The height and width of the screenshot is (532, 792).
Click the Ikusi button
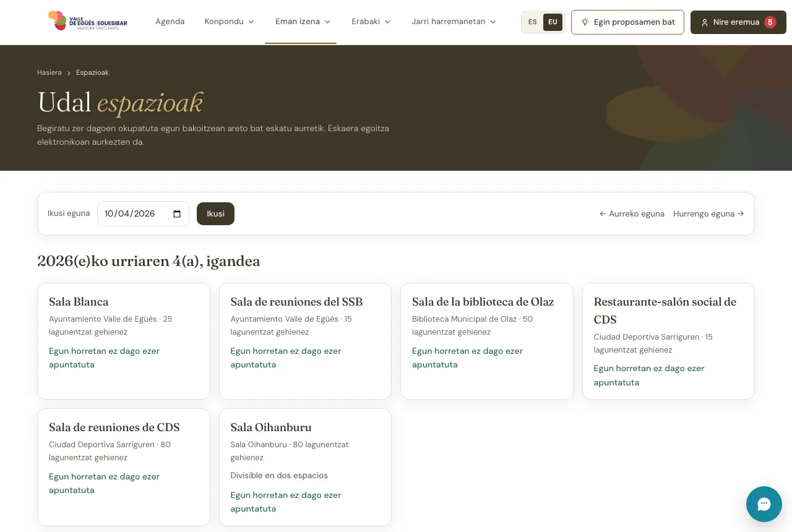point(215,213)
